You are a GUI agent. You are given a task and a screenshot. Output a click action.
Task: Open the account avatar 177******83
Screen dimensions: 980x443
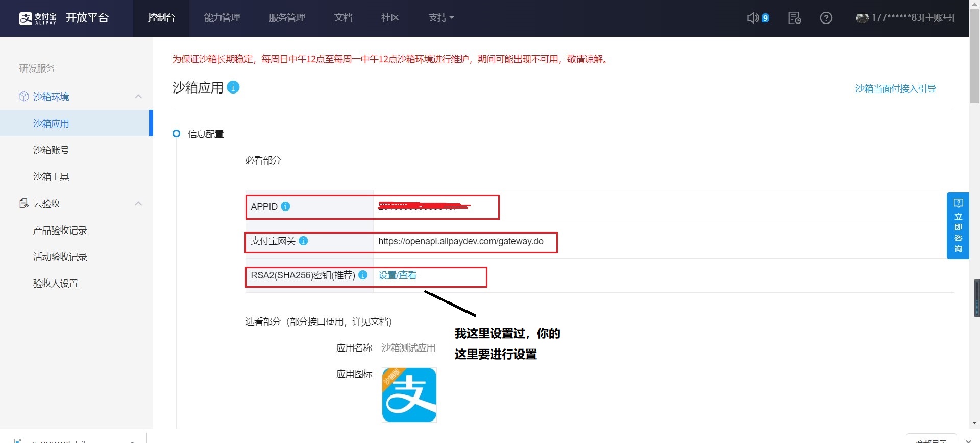(x=862, y=18)
